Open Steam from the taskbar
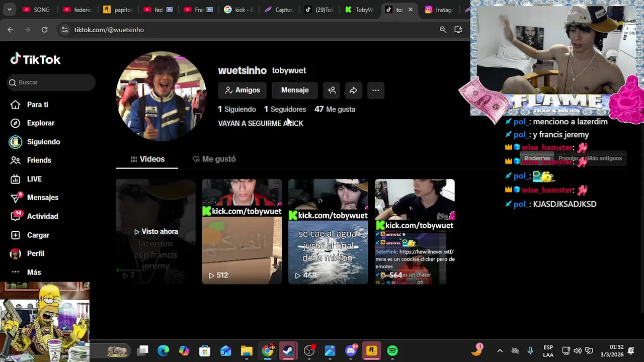 [288, 350]
